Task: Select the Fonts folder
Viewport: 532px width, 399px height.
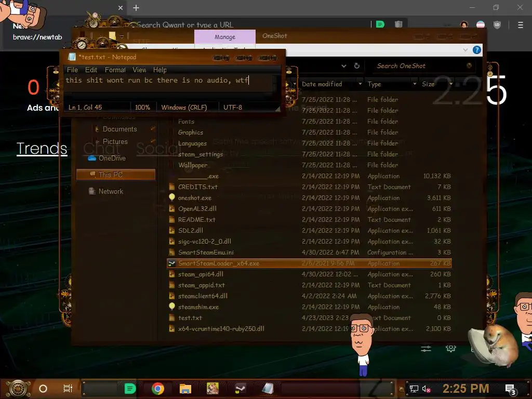Action: (x=186, y=122)
